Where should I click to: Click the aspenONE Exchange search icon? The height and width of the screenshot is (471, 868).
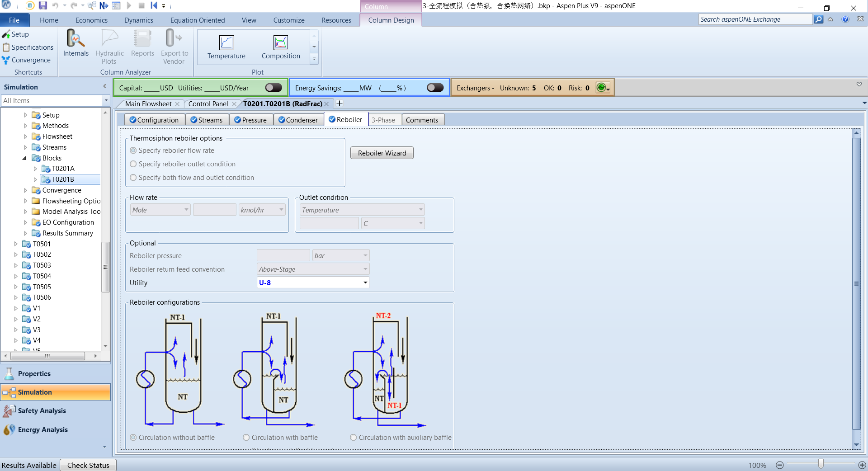(818, 19)
